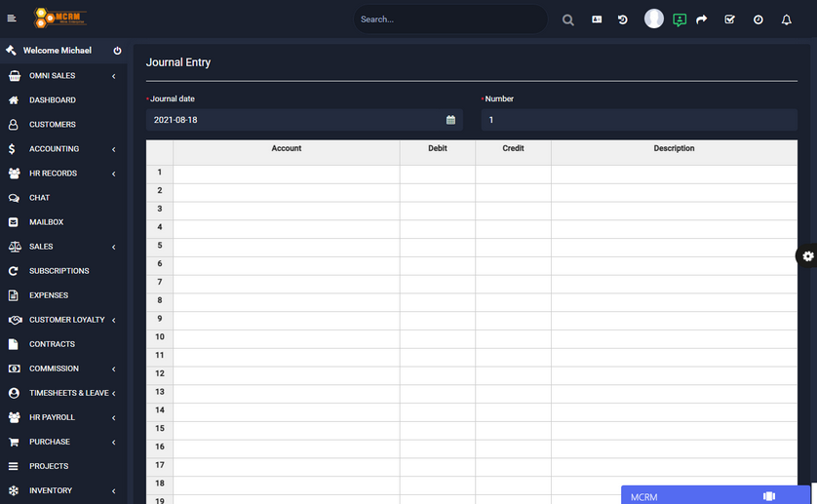817x504 pixels.
Task: Click the logout power icon
Action: (117, 51)
